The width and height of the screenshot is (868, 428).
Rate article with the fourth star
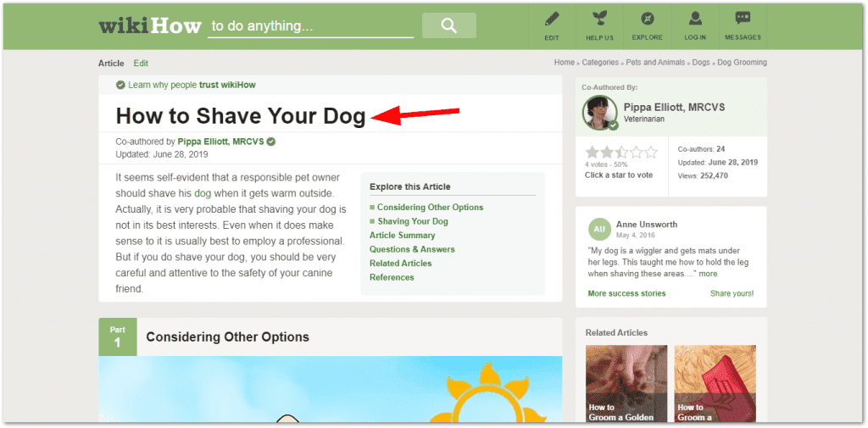click(x=636, y=153)
